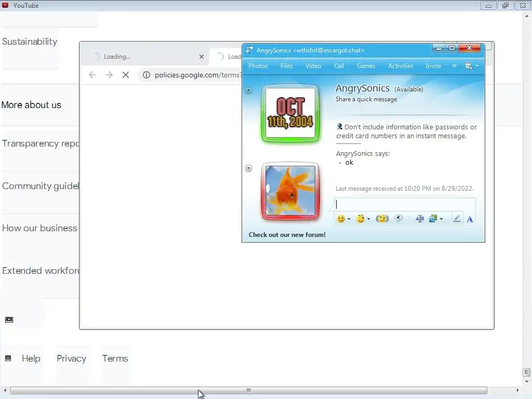This screenshot has height=399, width=532.
Task: Open the background picture icon in chat toolbar
Action: (433, 219)
